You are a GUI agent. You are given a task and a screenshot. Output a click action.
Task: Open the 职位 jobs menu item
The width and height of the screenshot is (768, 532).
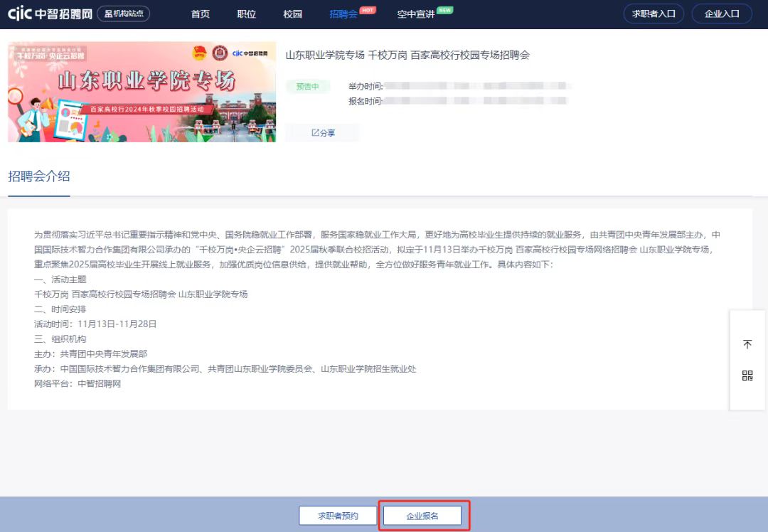246,14
